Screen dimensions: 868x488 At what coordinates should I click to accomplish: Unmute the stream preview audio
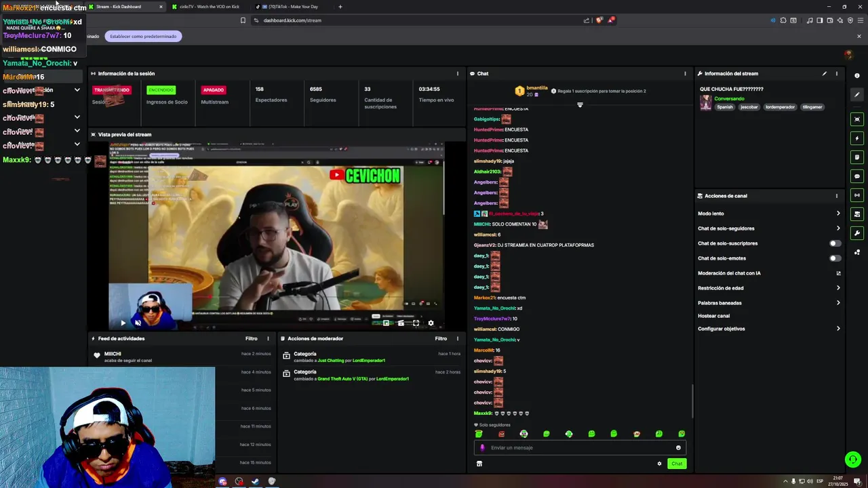click(138, 323)
